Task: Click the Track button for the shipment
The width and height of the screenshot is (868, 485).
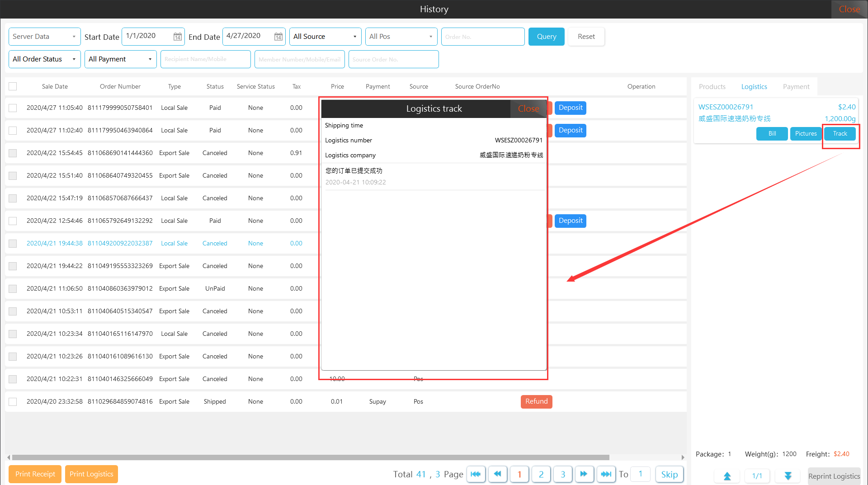Action: [x=840, y=134]
